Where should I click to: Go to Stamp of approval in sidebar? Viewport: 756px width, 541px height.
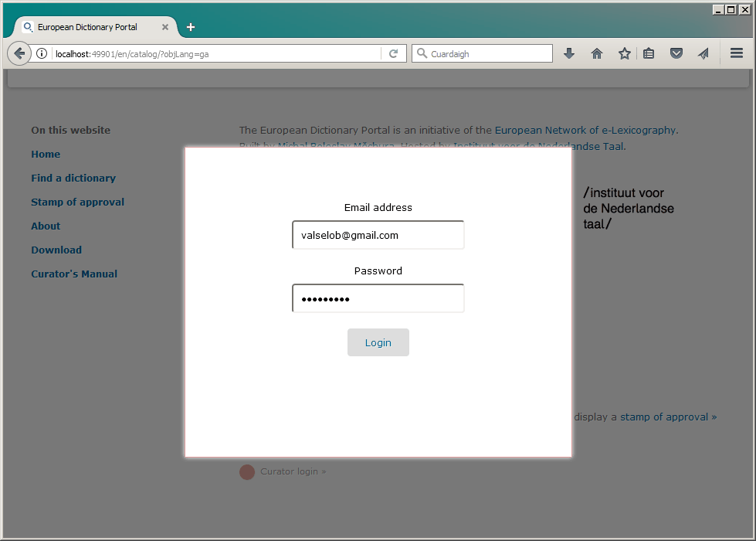pos(78,202)
